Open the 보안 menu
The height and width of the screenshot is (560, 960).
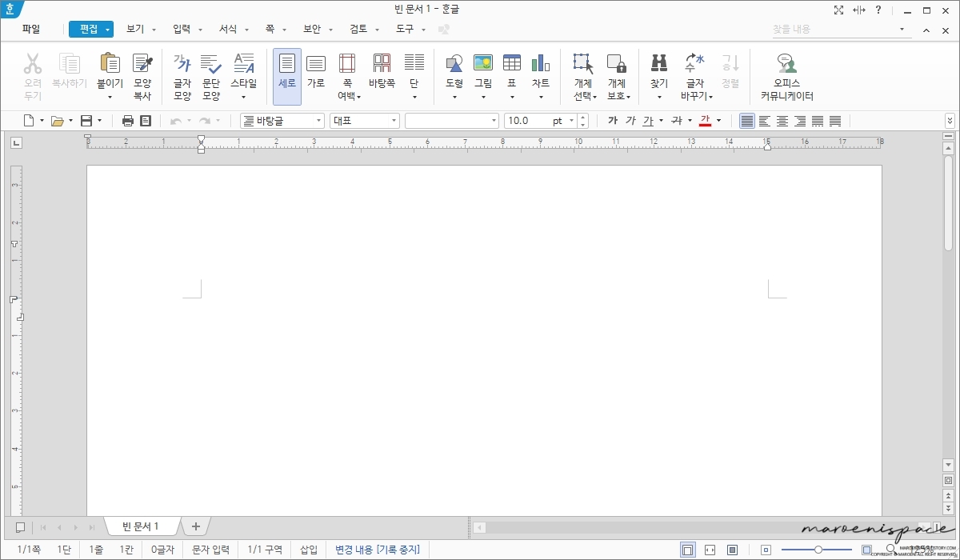[x=312, y=29]
